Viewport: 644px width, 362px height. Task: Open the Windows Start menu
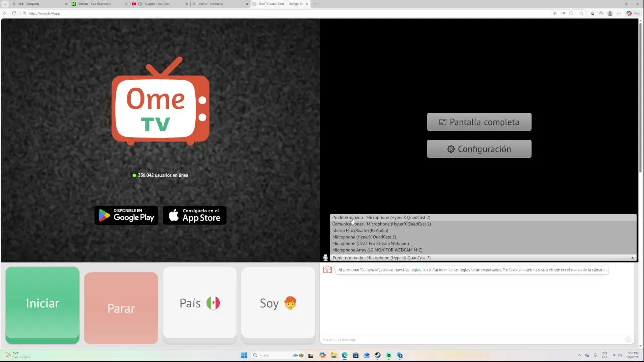pyautogui.click(x=244, y=355)
